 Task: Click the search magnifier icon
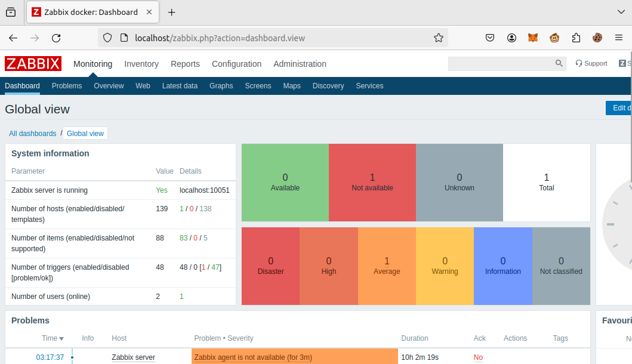tap(559, 63)
